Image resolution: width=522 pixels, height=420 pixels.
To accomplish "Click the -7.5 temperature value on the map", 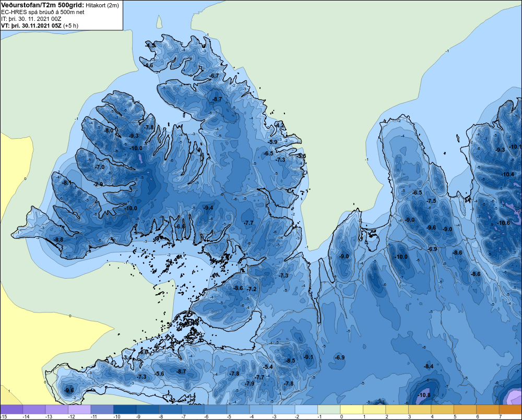I will (x=432, y=201).
